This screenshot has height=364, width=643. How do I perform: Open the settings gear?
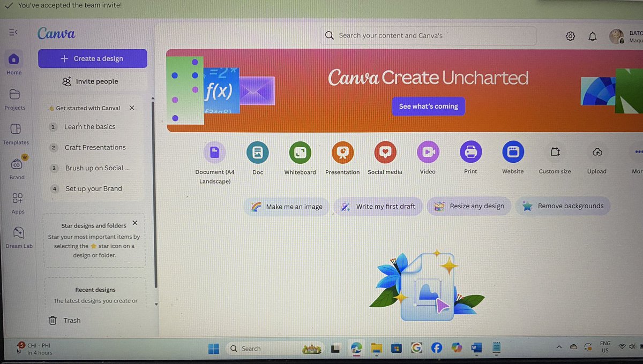coord(570,36)
